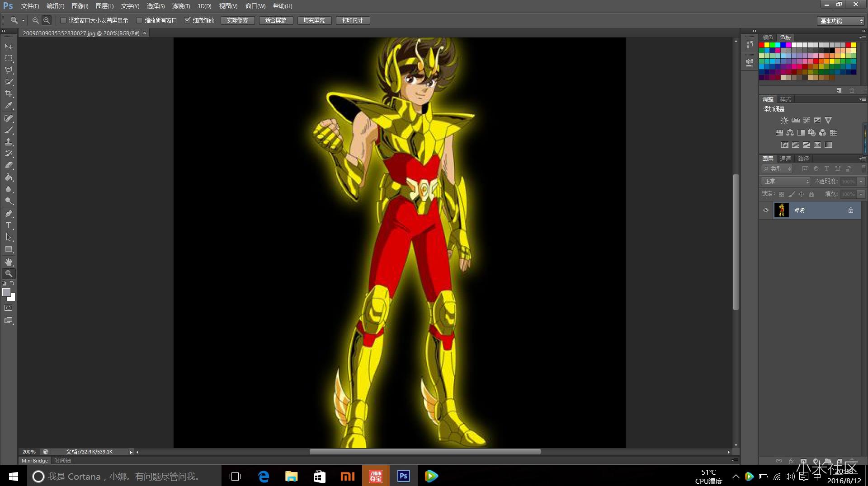
Task: Select the Crop tool
Action: (9, 93)
